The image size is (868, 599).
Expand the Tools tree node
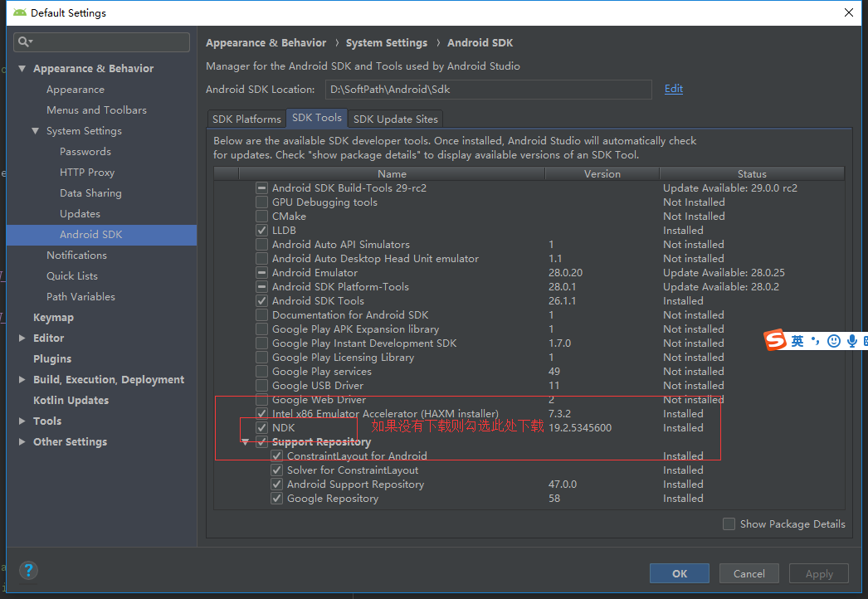pos(22,421)
